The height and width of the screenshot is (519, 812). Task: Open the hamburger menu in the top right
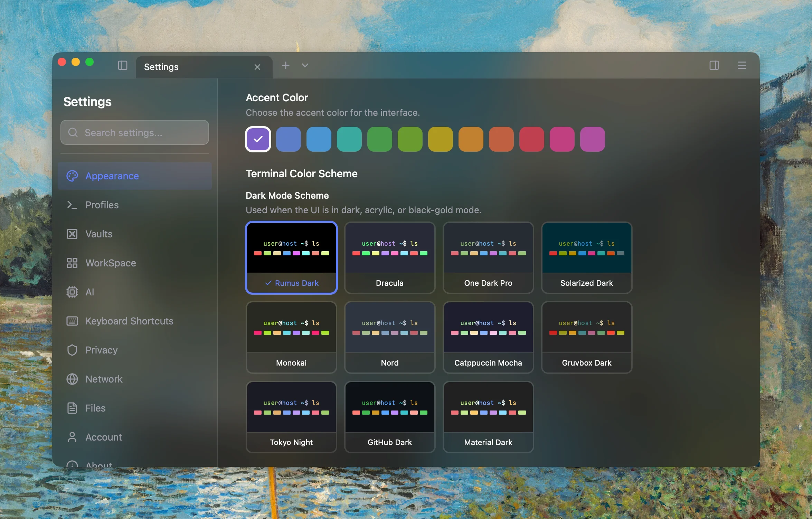[742, 65]
